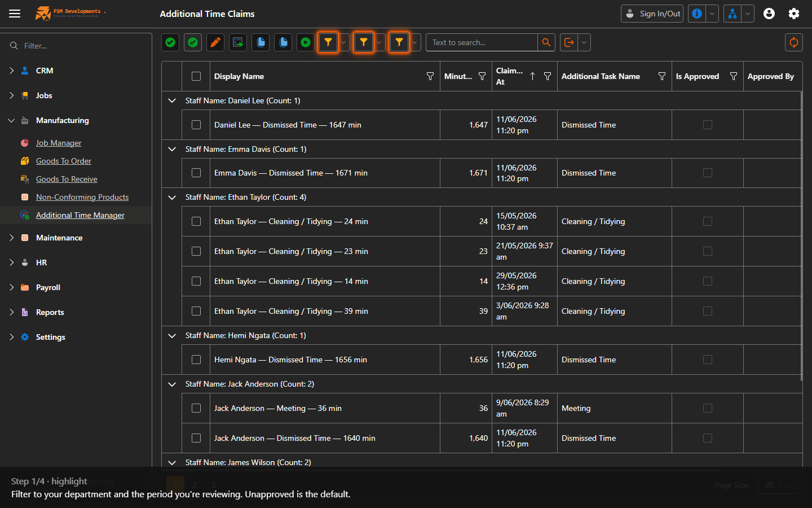Click the blue info icon
812x508 pixels.
click(x=697, y=14)
